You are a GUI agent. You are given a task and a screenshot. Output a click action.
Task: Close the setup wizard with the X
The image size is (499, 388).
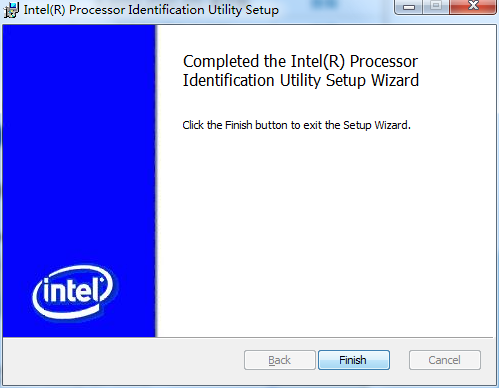(x=473, y=7)
